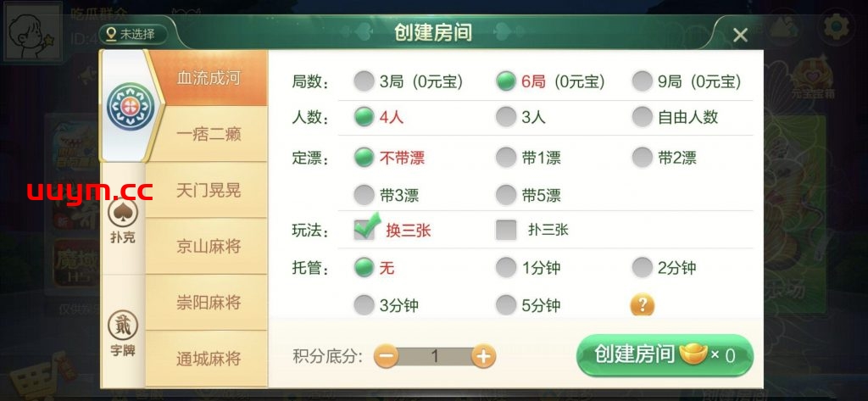Screen dimensions: 868x401
Task: Select 带2漂 option
Action: (643, 157)
